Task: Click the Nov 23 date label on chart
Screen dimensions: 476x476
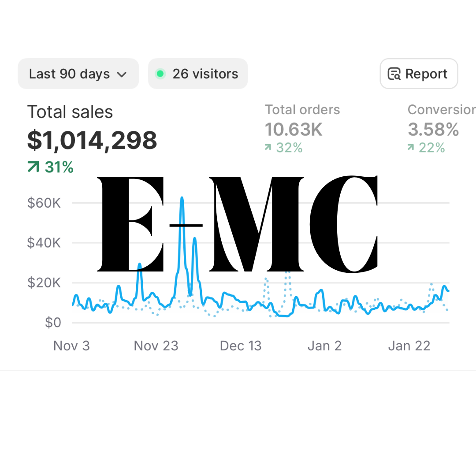Action: click(x=156, y=346)
